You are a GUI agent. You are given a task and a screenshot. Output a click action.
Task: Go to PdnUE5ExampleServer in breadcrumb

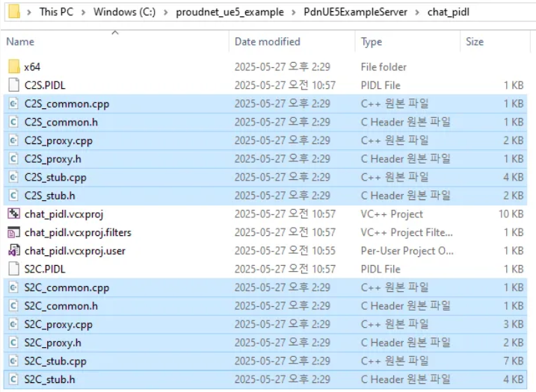(356, 12)
